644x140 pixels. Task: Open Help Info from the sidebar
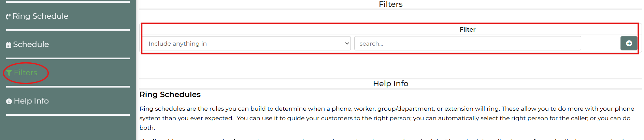pos(28,101)
